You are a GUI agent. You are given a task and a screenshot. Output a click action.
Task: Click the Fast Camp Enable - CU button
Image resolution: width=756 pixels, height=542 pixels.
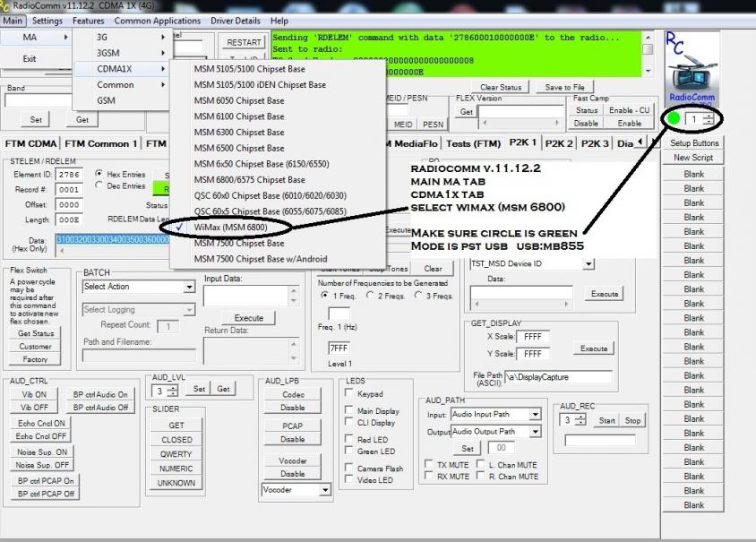point(629,110)
